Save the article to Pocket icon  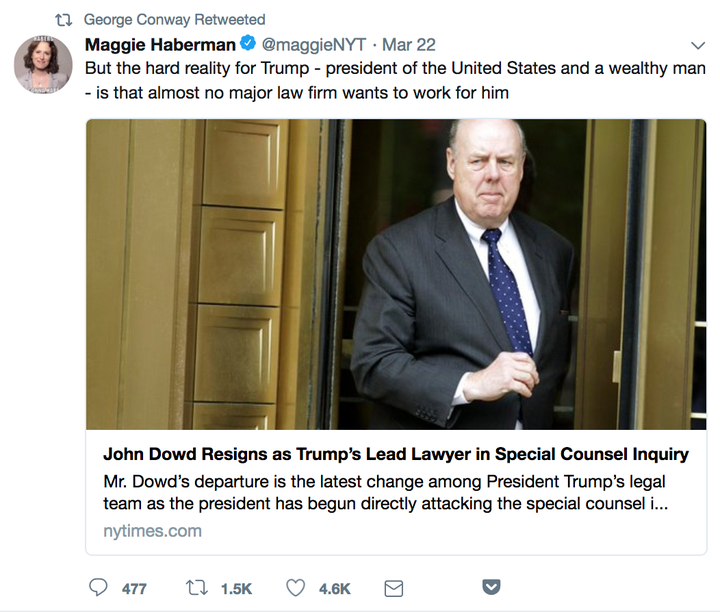click(x=491, y=587)
